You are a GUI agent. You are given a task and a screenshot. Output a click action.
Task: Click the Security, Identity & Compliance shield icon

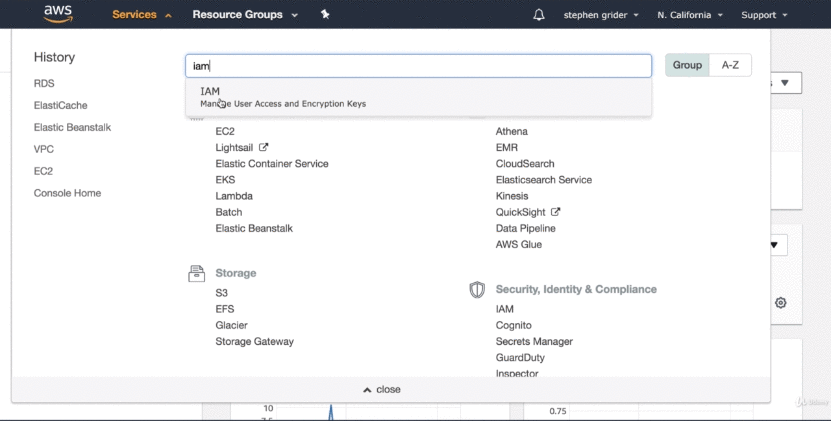click(477, 289)
